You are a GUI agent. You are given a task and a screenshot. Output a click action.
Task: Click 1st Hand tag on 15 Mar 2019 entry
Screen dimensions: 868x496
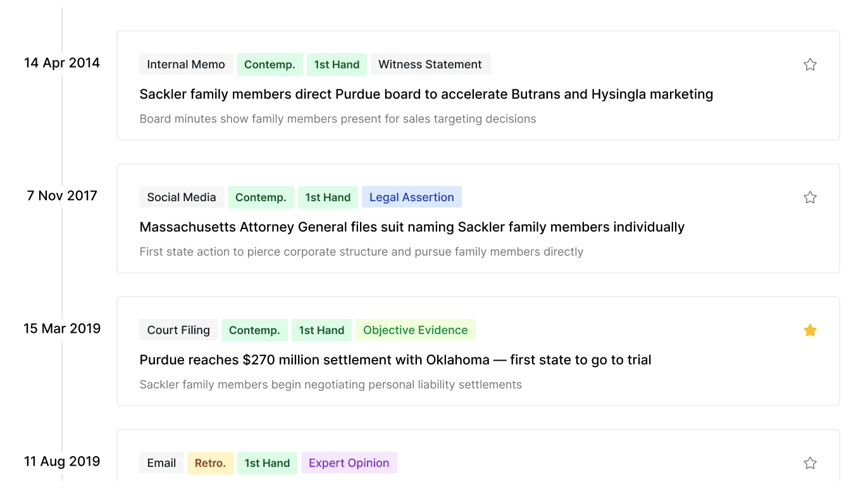pos(321,330)
